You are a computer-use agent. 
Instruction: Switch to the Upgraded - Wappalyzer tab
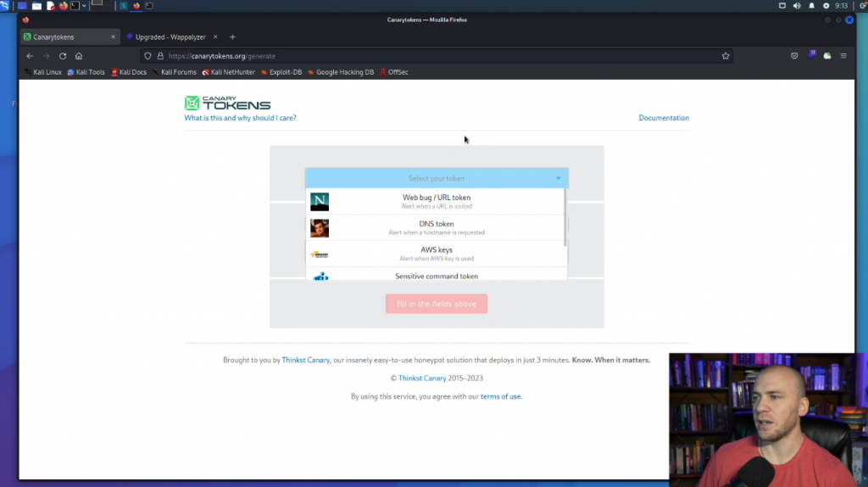pyautogui.click(x=170, y=37)
